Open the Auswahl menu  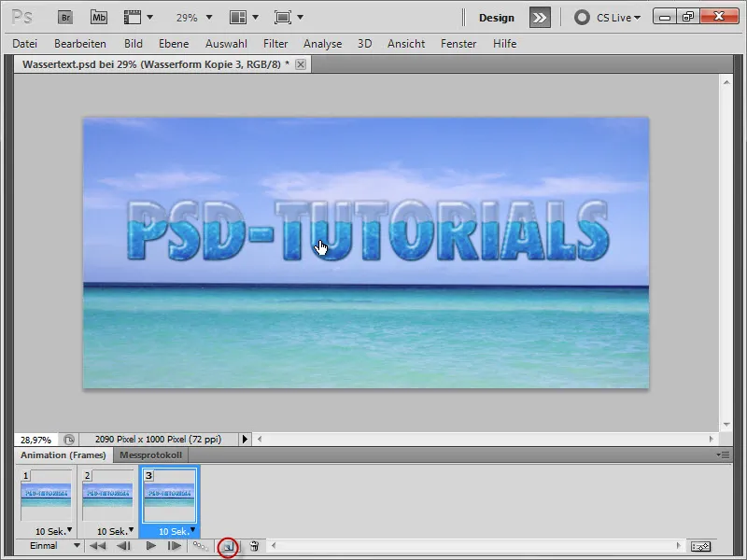(226, 44)
